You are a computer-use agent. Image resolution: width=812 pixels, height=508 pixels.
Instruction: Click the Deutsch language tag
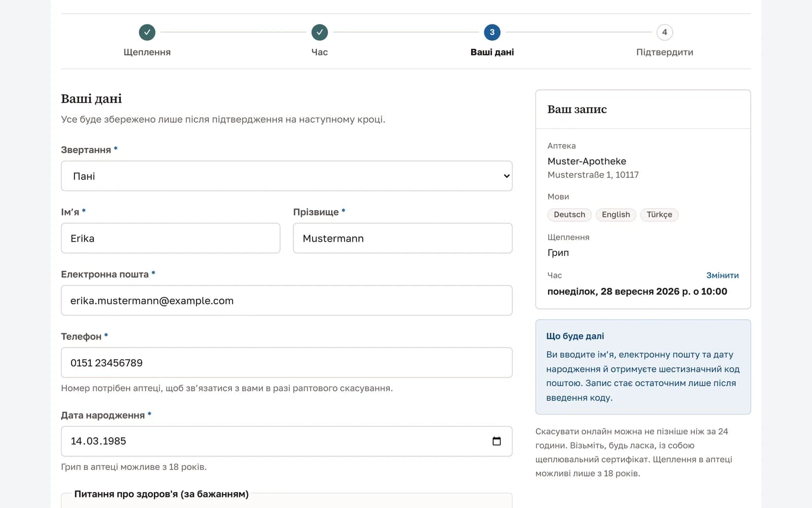[569, 214]
